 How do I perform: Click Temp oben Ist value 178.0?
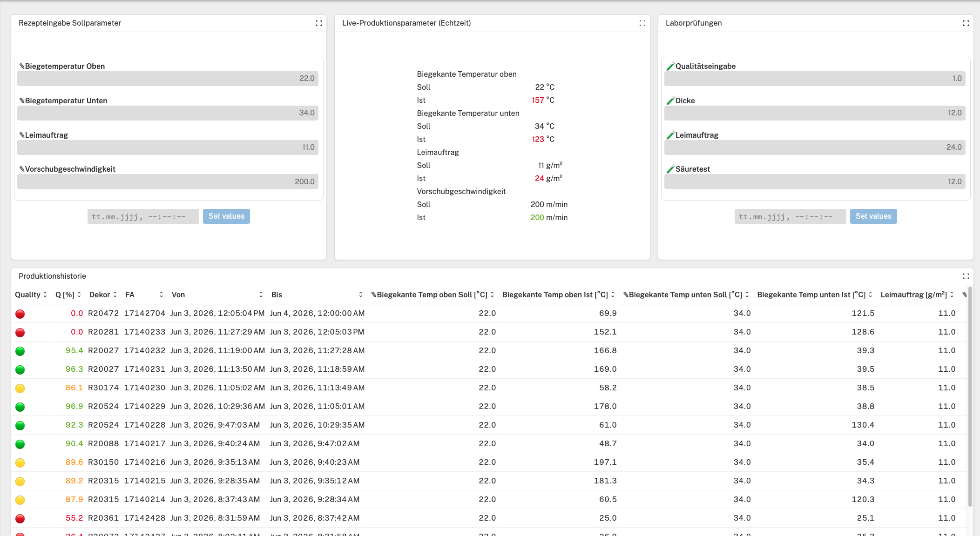605,407
